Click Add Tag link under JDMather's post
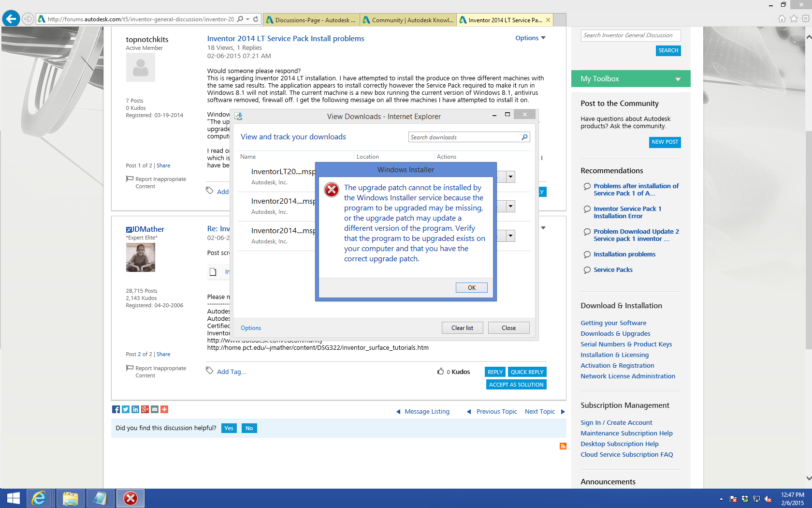Image resolution: width=812 pixels, height=508 pixels. [x=232, y=372]
